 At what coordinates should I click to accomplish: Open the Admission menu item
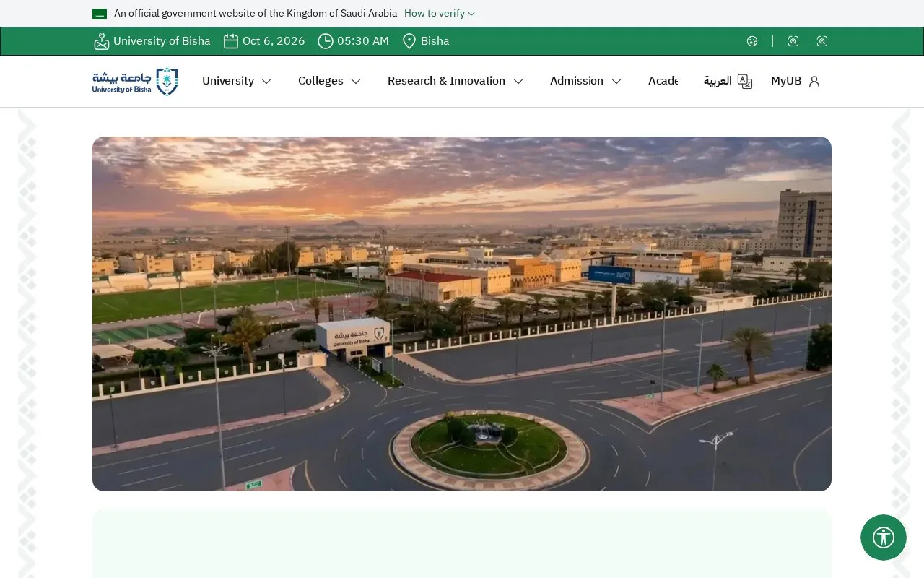click(x=577, y=81)
